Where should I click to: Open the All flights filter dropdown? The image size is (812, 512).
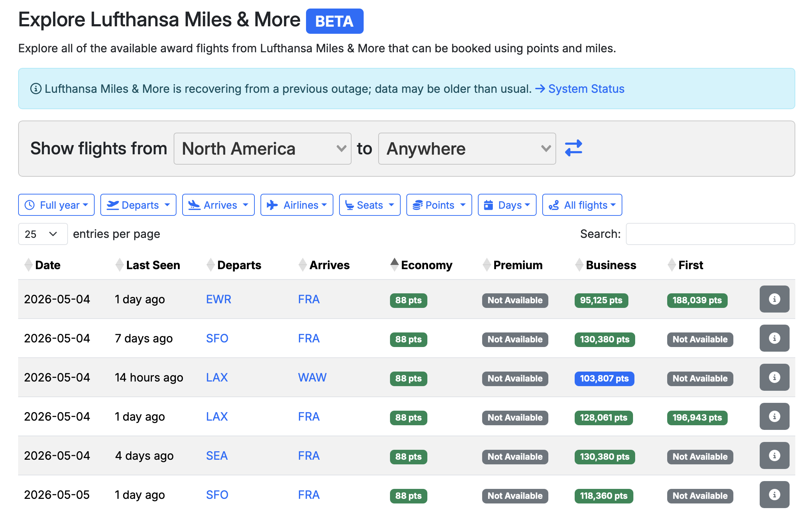[582, 205]
